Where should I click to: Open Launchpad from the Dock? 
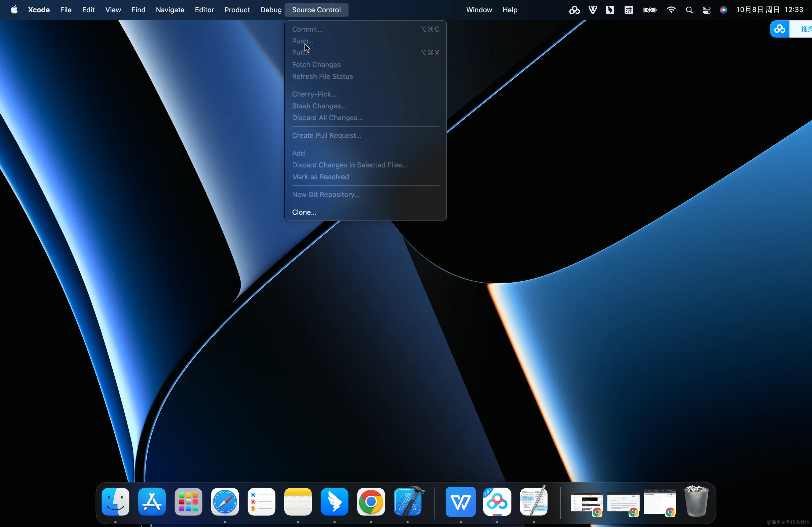[x=188, y=502]
